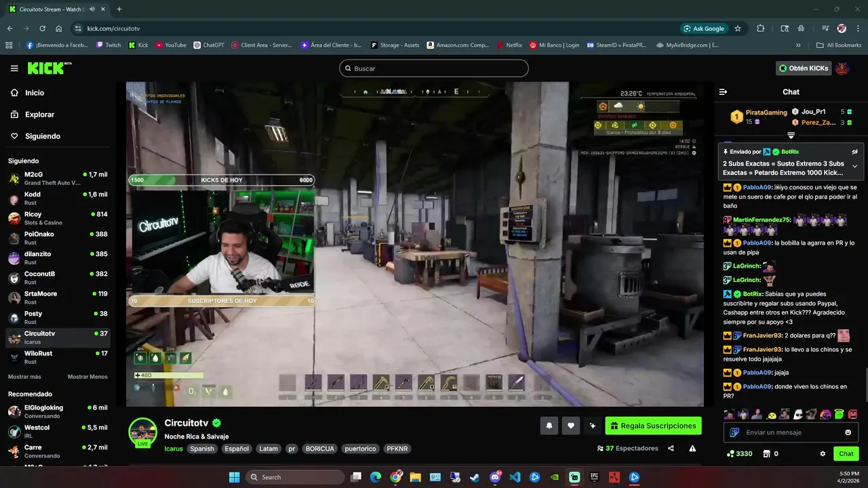The height and width of the screenshot is (488, 868).
Task: Report stream with the warning triangle icon
Action: pyautogui.click(x=692, y=448)
